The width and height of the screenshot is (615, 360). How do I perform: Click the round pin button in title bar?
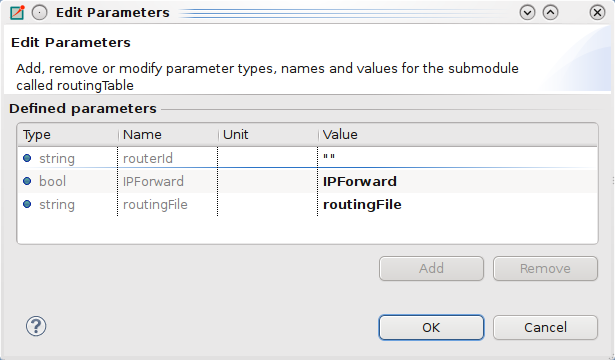[39, 13]
